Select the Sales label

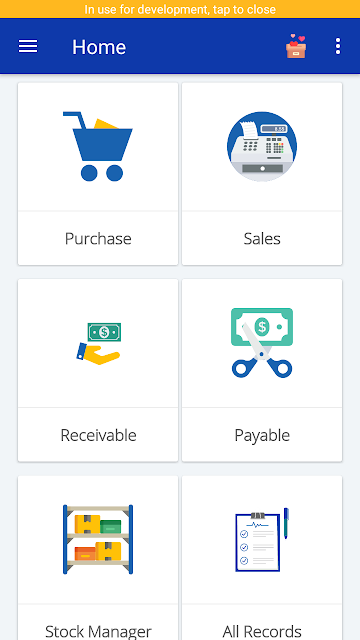[262, 238]
